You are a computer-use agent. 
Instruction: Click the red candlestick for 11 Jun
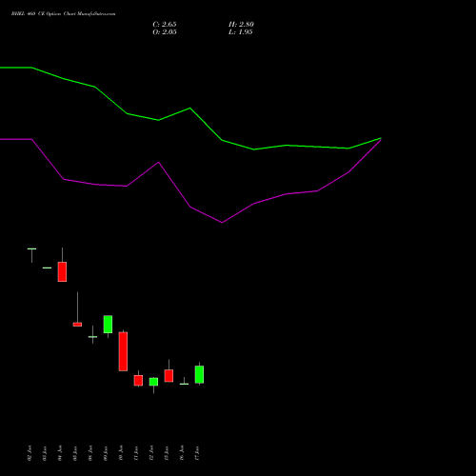coord(138,380)
